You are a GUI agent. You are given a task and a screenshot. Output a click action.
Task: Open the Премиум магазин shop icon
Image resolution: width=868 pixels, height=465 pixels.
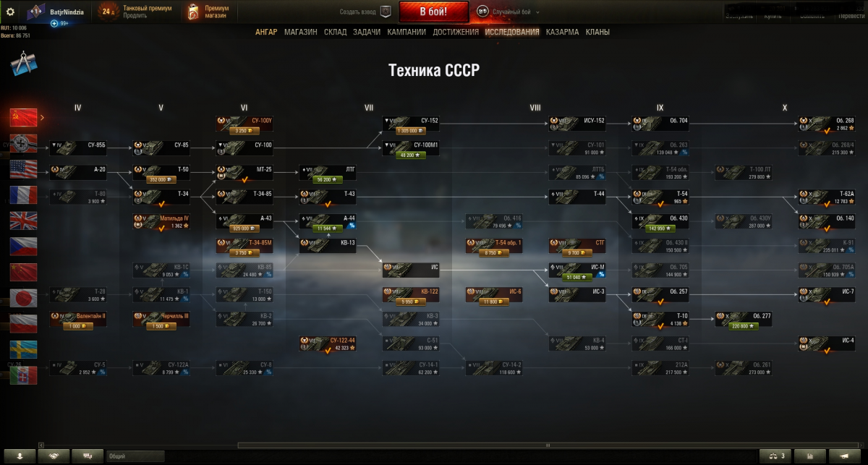point(193,12)
